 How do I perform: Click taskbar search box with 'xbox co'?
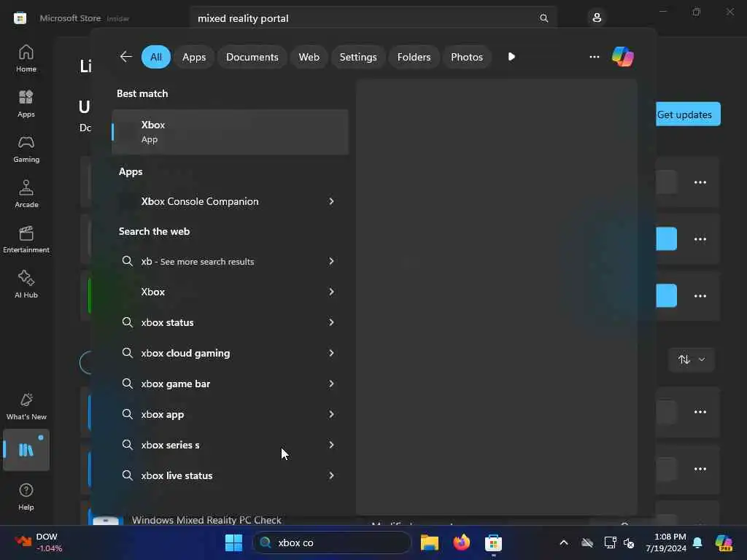(332, 542)
